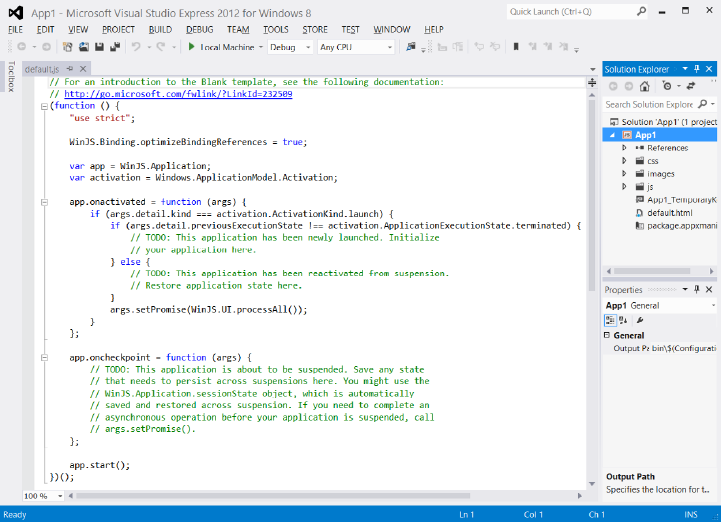The image size is (721, 522).
Task: Toggle auto-hide pin on Properties panel
Action: [697, 289]
